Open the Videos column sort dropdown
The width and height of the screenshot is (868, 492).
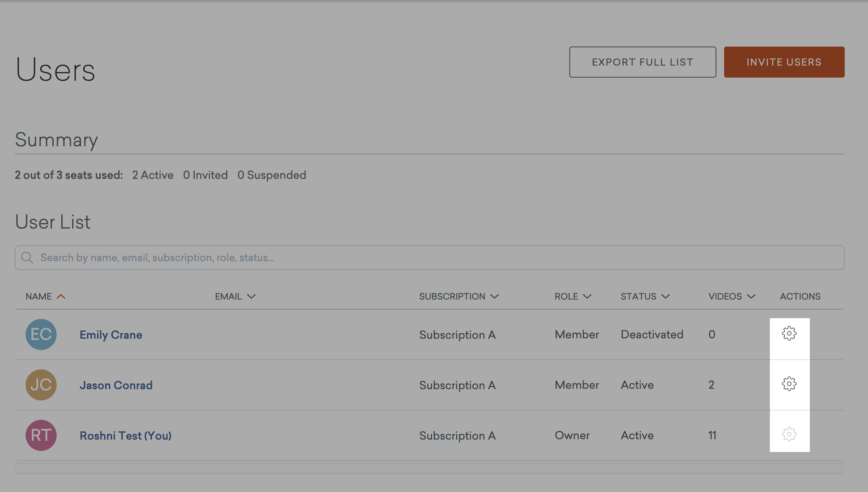tap(751, 296)
